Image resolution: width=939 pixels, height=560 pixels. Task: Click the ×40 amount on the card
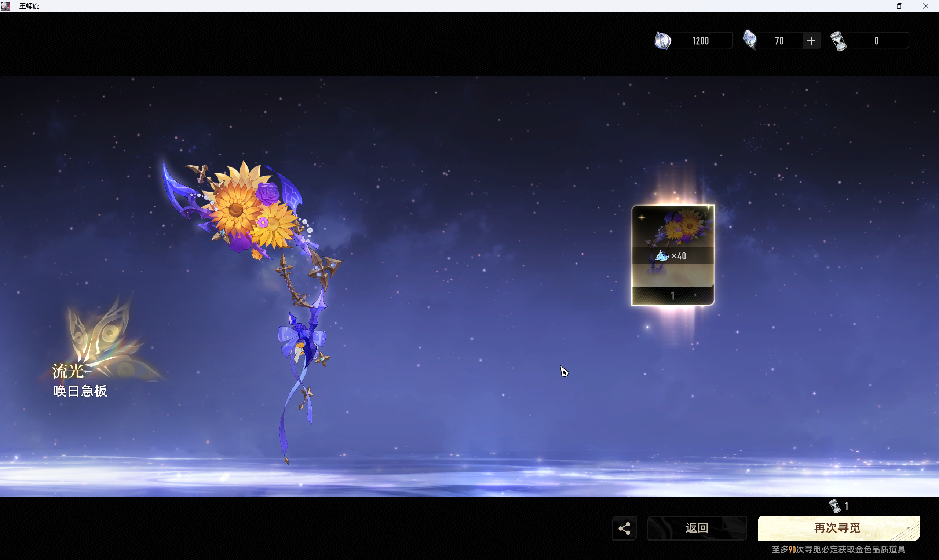coord(679,256)
